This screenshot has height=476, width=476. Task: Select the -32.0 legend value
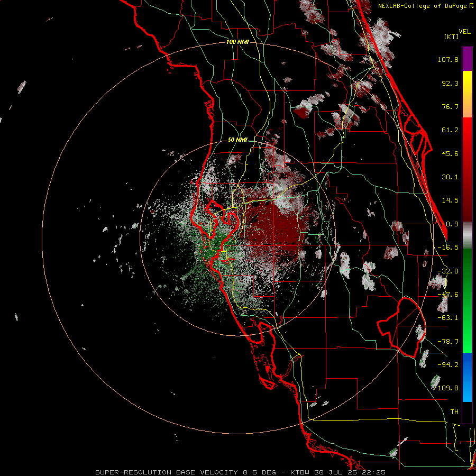point(448,271)
